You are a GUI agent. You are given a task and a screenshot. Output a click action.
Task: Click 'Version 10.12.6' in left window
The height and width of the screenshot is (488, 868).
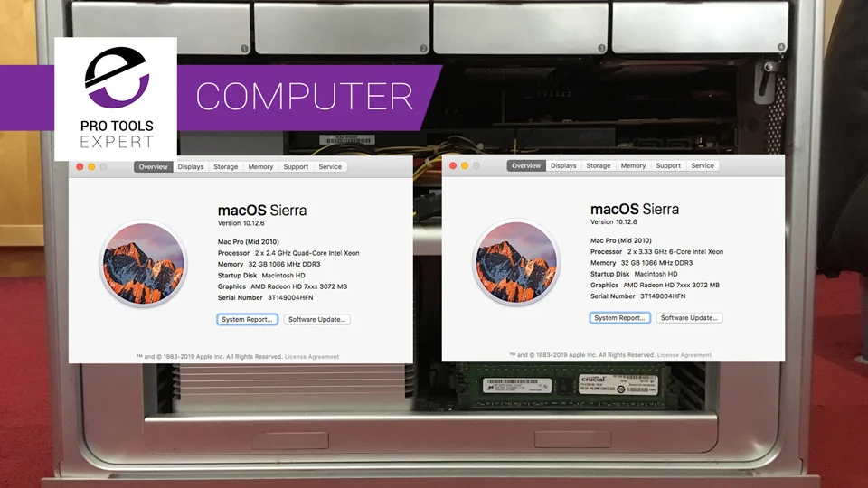click(241, 223)
